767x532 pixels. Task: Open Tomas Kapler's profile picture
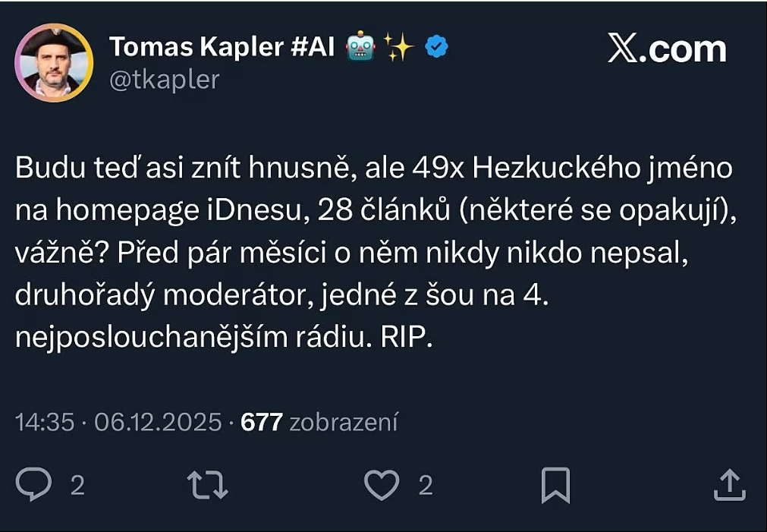(x=54, y=62)
